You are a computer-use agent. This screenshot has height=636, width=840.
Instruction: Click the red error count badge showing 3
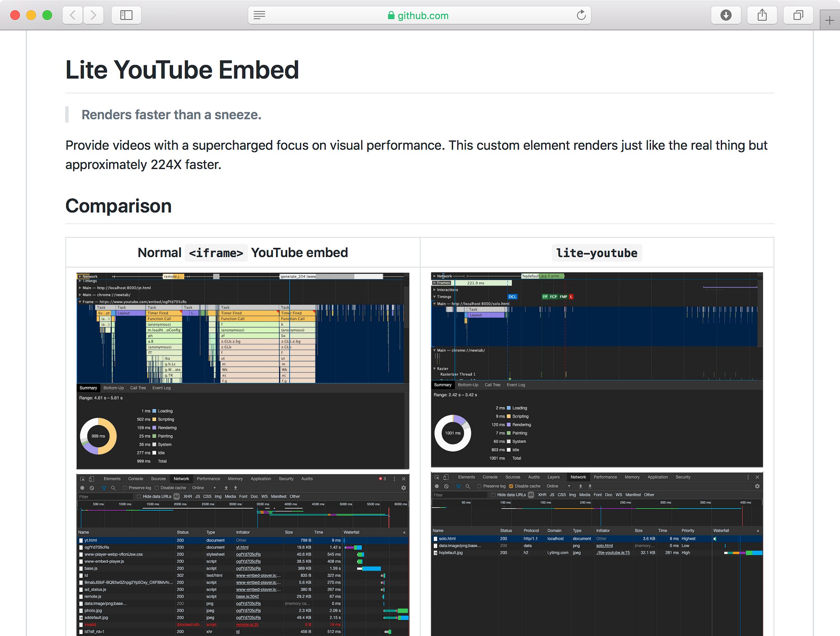pos(382,478)
